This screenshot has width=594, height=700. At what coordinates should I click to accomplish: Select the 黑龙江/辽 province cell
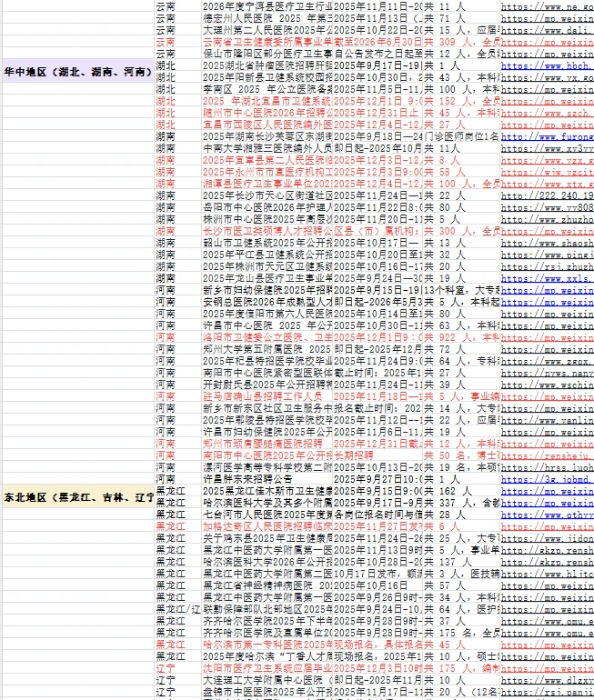(x=177, y=609)
